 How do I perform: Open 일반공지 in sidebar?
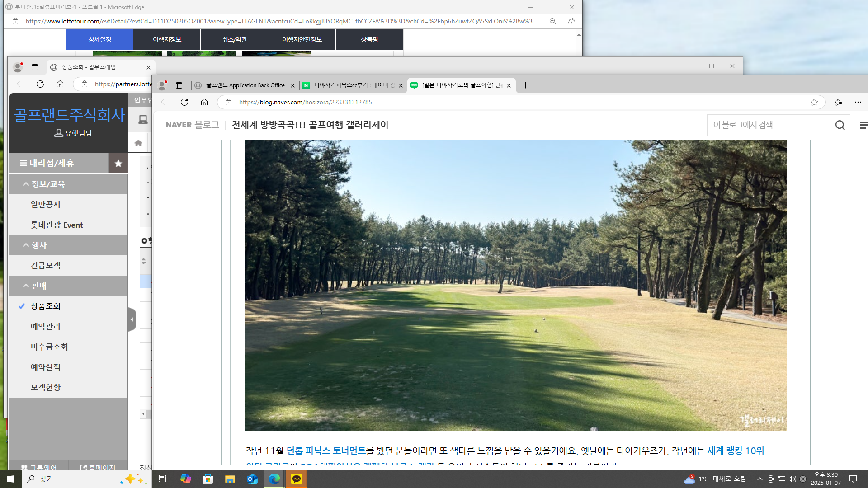point(69,204)
